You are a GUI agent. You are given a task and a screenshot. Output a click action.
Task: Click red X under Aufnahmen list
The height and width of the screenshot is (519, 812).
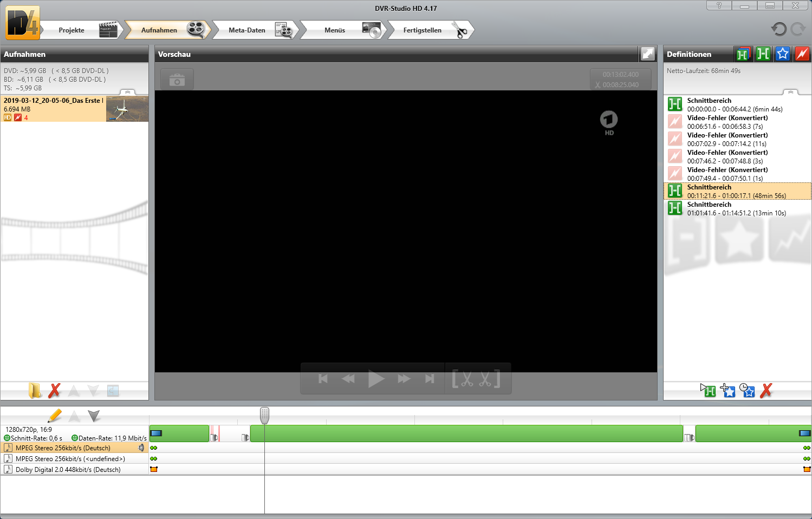click(x=54, y=390)
